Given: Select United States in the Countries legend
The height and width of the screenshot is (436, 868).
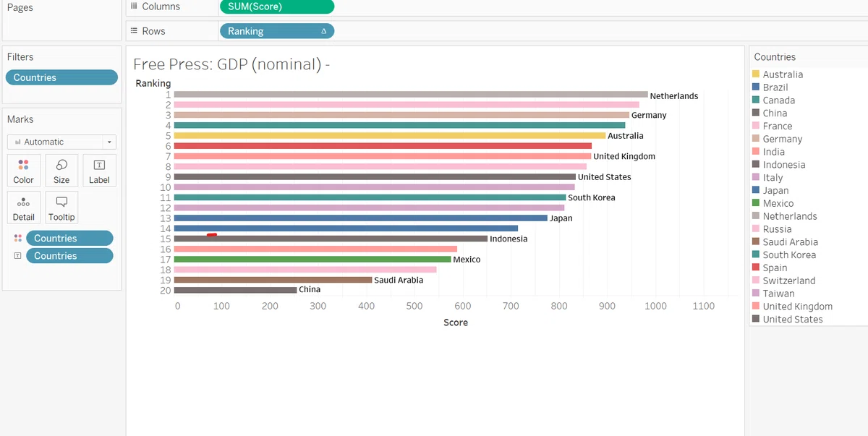Looking at the screenshot, I should tap(793, 320).
